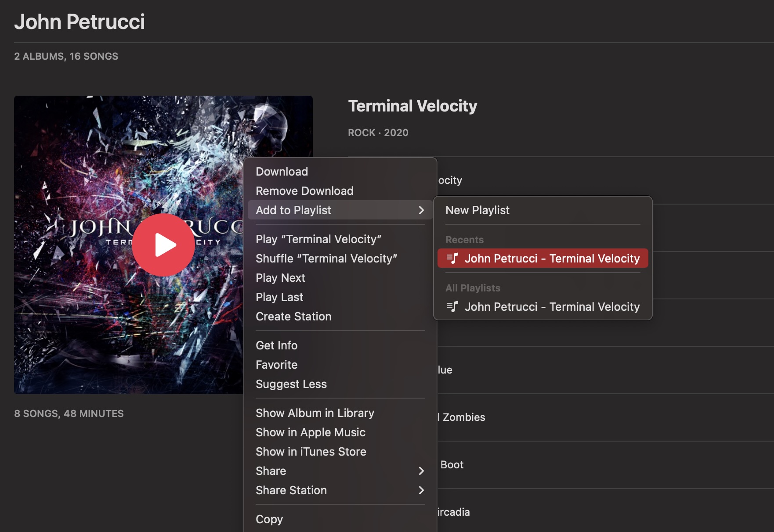This screenshot has width=774, height=532.
Task: Select the All Playlists John Petrucci - Terminal Velocity entry
Action: [x=543, y=307]
